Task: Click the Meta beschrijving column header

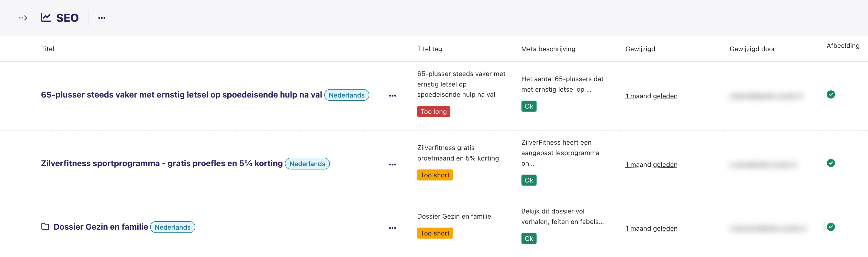Action: [548, 49]
